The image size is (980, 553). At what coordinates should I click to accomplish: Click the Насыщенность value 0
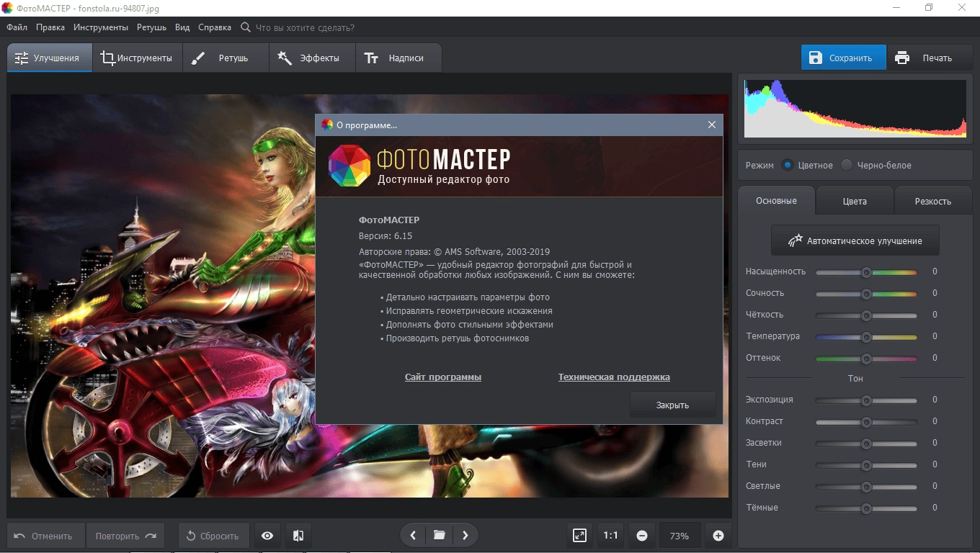pyautogui.click(x=935, y=271)
